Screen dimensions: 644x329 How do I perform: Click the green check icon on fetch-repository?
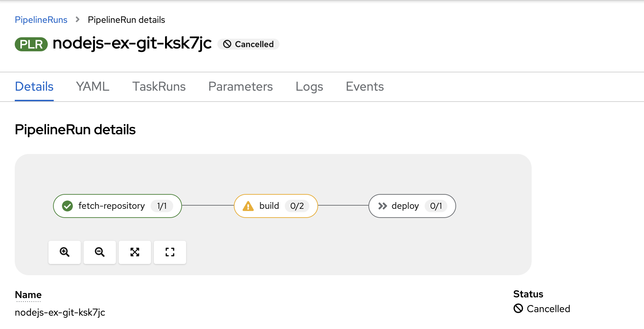point(67,206)
